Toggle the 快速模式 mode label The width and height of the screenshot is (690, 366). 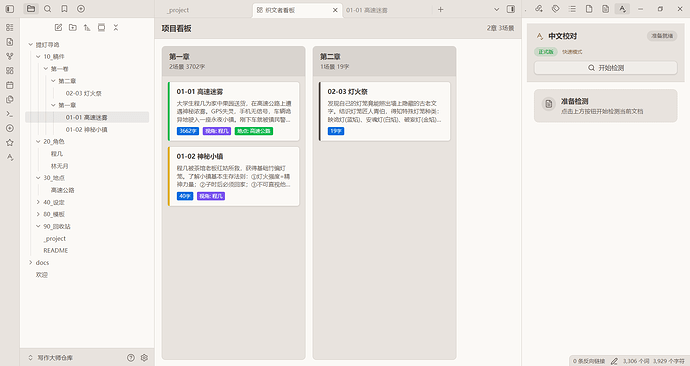(x=572, y=52)
